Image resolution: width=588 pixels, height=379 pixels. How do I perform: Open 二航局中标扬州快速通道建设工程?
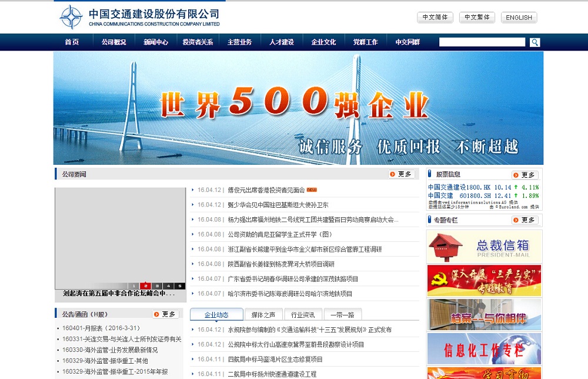272,374
